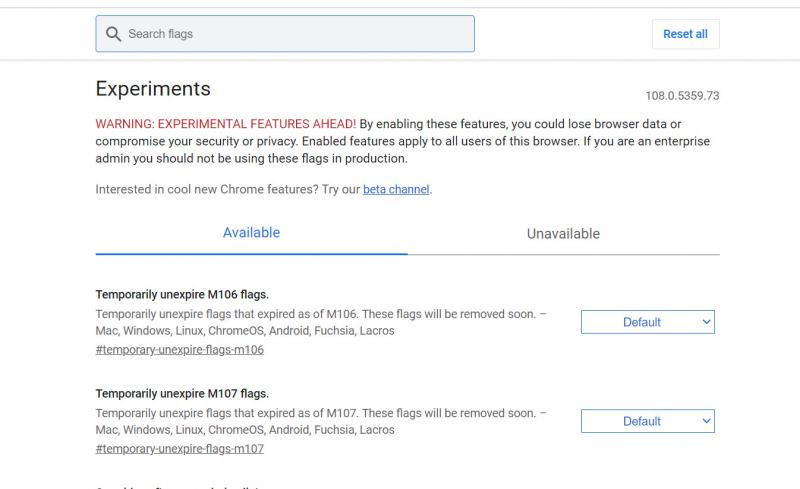Click the Reset all button

[685, 34]
